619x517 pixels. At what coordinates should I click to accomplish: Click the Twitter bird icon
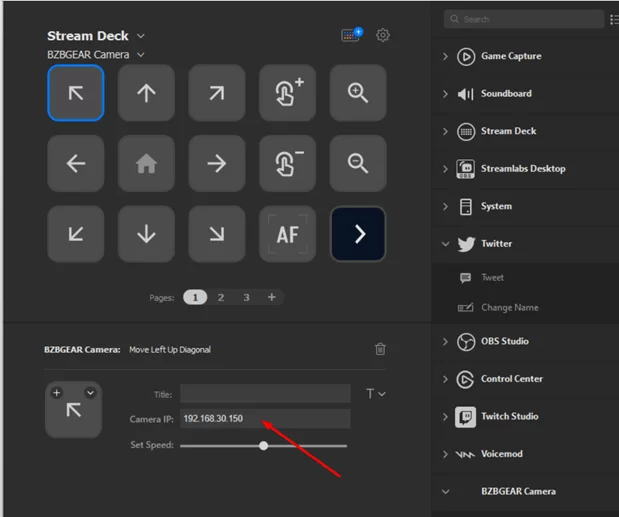coord(466,244)
